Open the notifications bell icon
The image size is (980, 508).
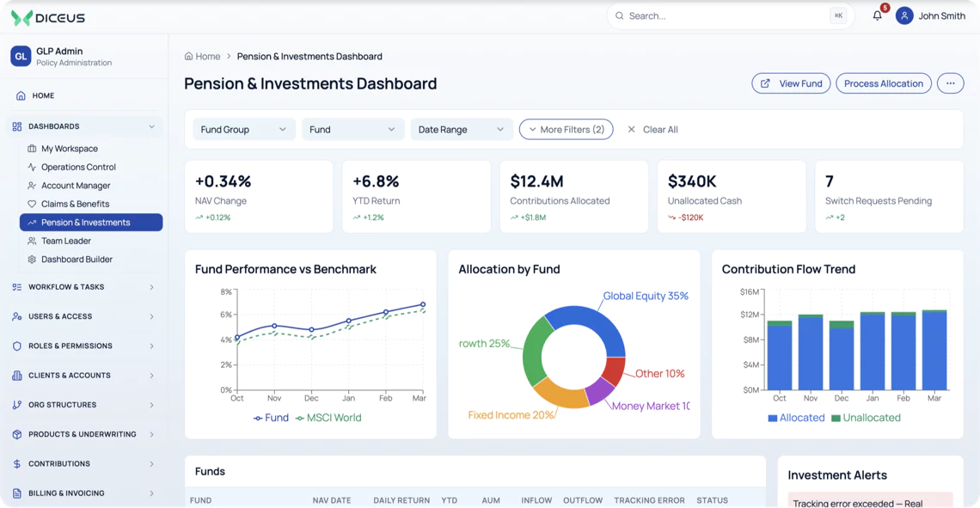tap(878, 15)
